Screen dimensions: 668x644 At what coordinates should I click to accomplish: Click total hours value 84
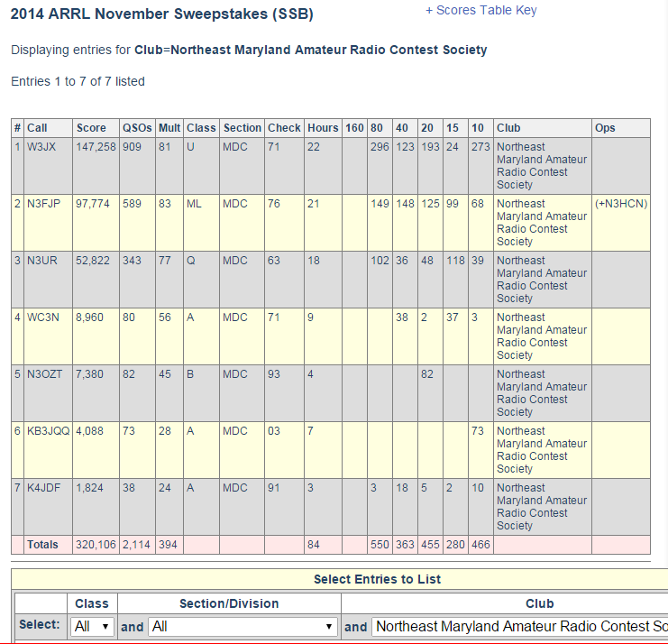[x=314, y=545]
